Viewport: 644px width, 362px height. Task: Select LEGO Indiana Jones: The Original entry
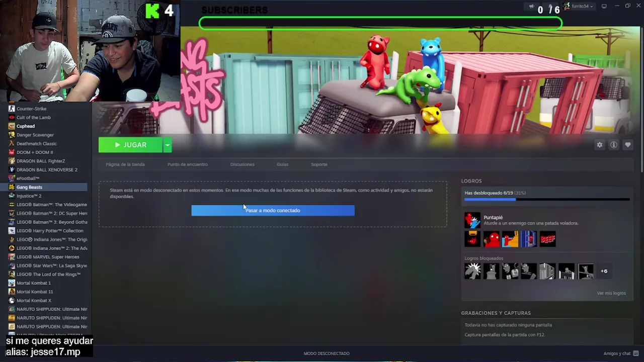[48, 239]
